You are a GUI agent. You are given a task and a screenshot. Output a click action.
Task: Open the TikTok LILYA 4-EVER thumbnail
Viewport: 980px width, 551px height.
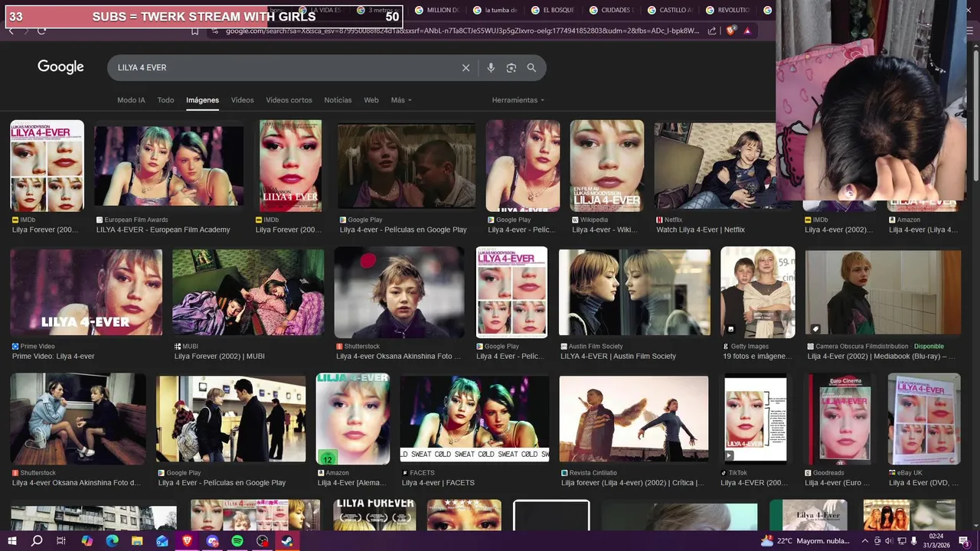pos(756,419)
